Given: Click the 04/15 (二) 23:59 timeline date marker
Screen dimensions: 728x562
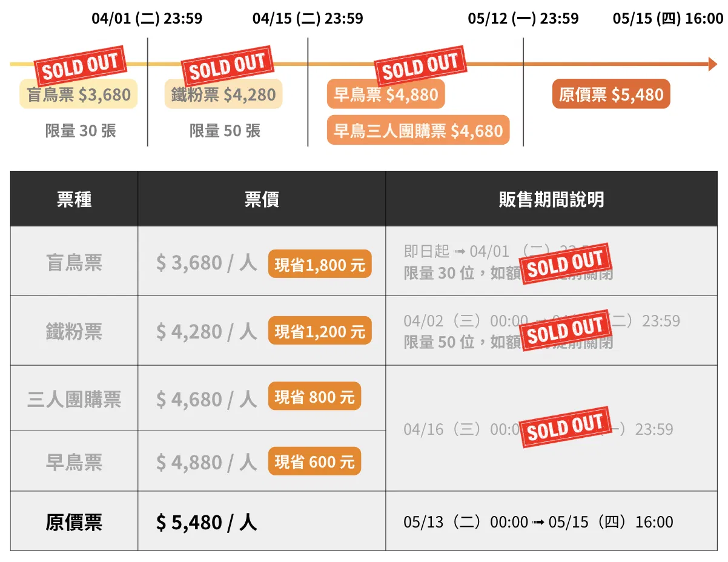Looking at the screenshot, I should point(308,19).
